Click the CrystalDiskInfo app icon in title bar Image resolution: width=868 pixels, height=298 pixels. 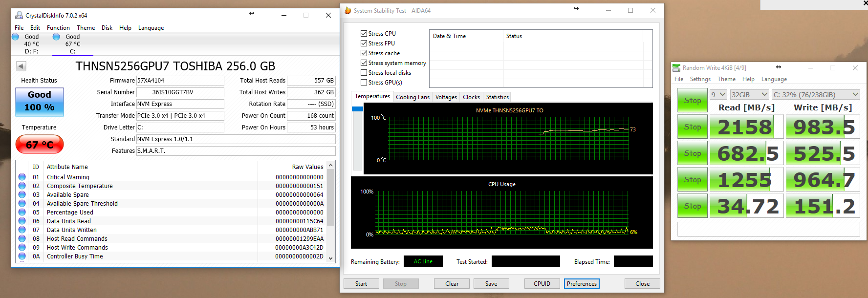coord(19,16)
